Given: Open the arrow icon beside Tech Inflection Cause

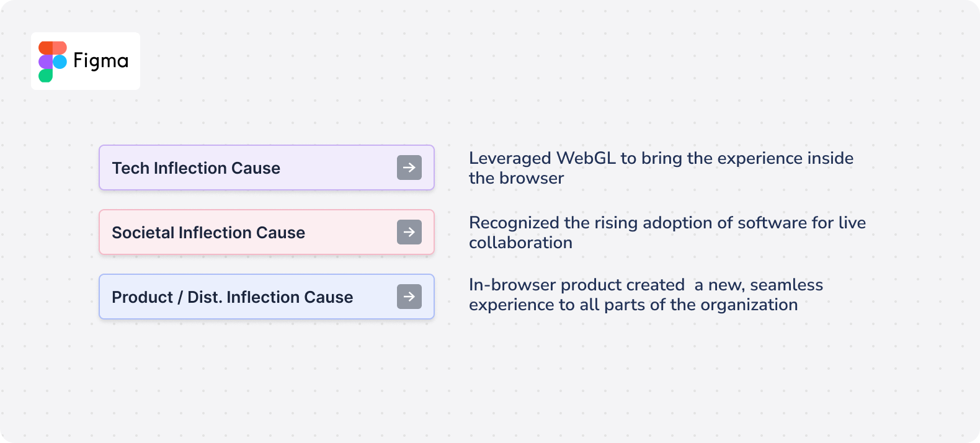Looking at the screenshot, I should tap(409, 168).
